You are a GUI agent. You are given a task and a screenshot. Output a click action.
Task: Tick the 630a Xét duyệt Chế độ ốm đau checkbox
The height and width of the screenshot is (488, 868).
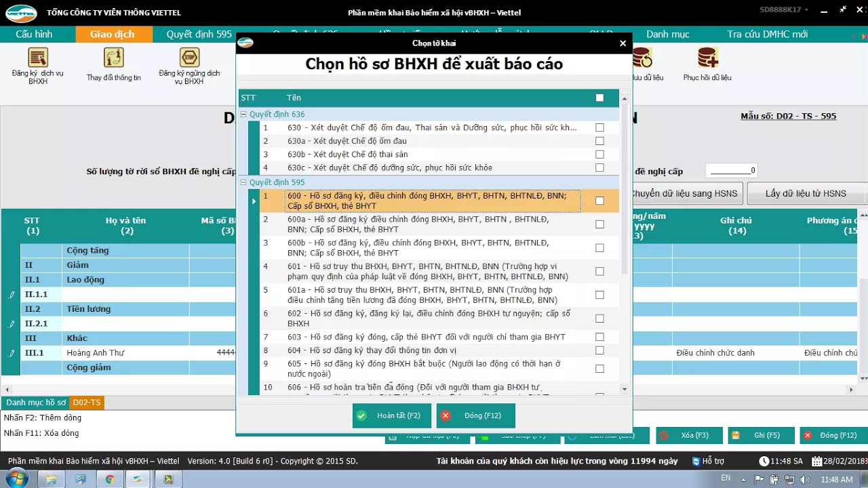click(599, 141)
